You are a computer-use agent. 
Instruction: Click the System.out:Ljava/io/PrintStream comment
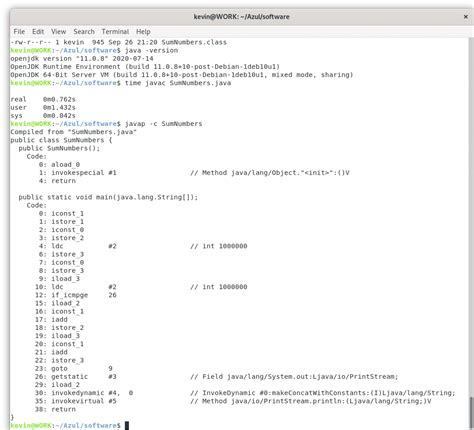294,377
